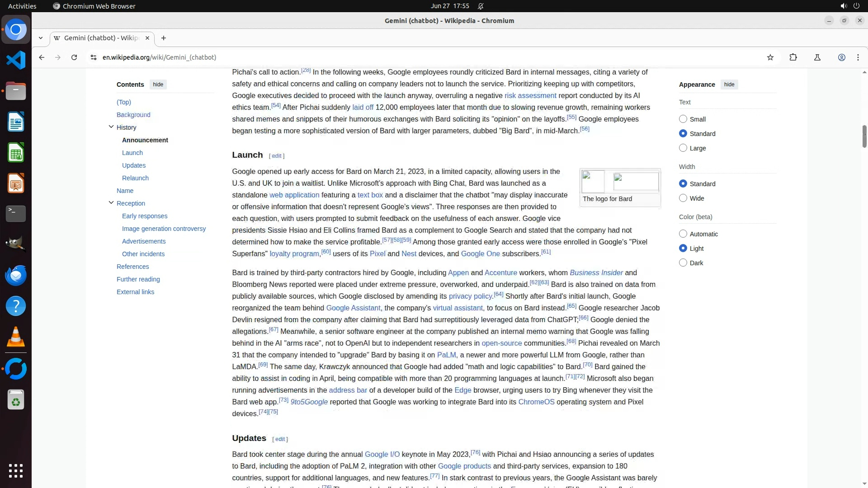Reload the page
The height and width of the screenshot is (488, 868).
[x=74, y=57]
